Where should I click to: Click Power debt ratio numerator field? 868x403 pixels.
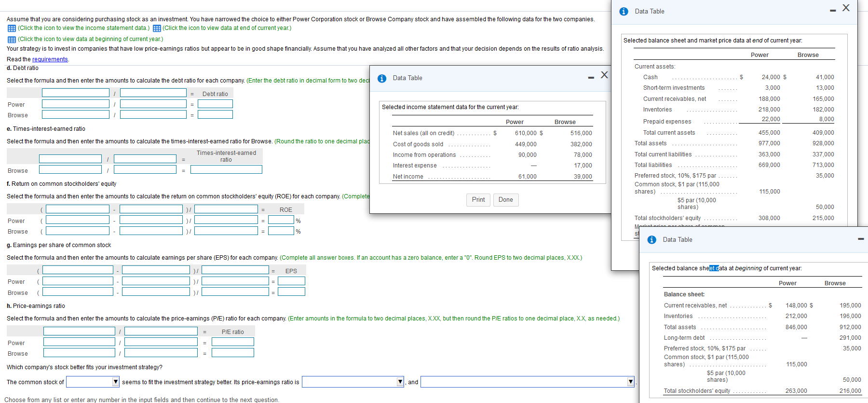coord(76,104)
